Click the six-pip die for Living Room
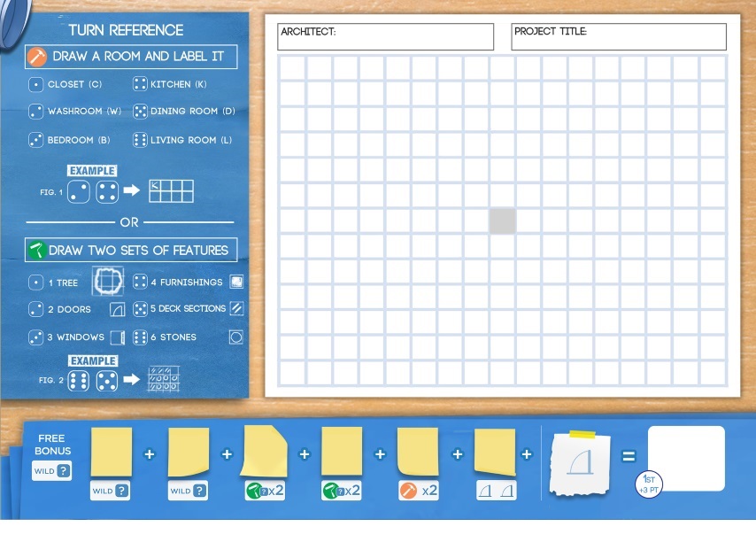756x542 pixels. pyautogui.click(x=140, y=140)
